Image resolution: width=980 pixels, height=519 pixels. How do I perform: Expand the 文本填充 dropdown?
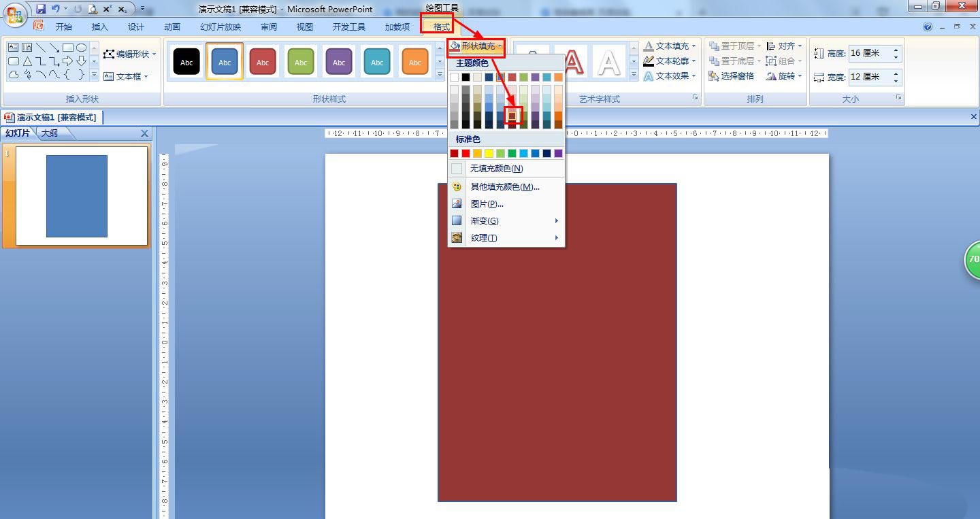[x=670, y=46]
